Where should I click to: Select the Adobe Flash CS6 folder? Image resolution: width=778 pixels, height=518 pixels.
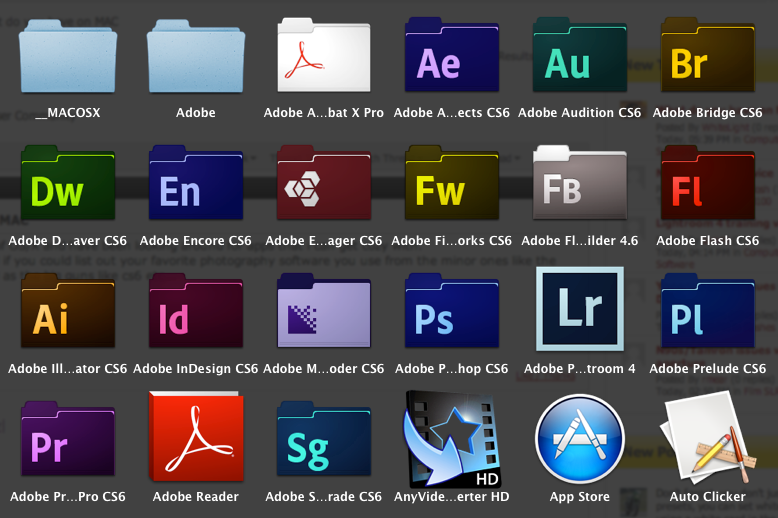pyautogui.click(x=707, y=187)
